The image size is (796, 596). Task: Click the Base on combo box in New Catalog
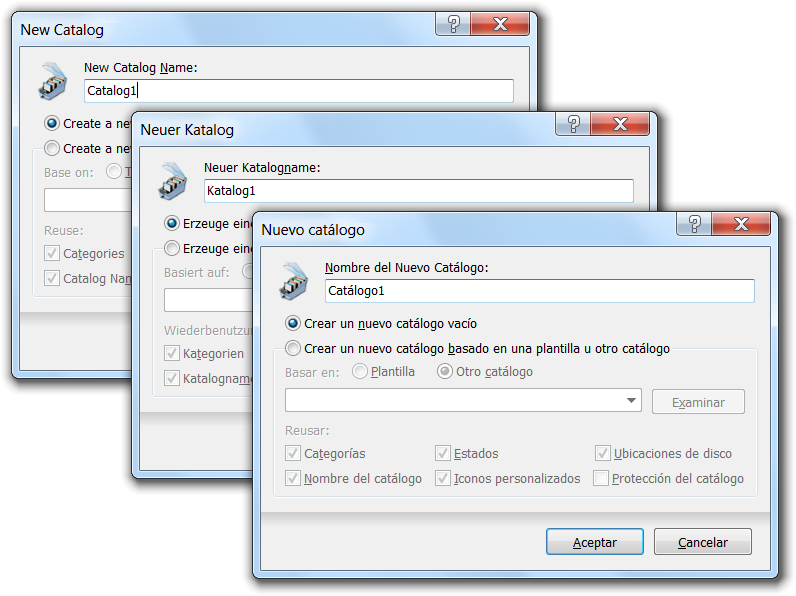point(87,200)
